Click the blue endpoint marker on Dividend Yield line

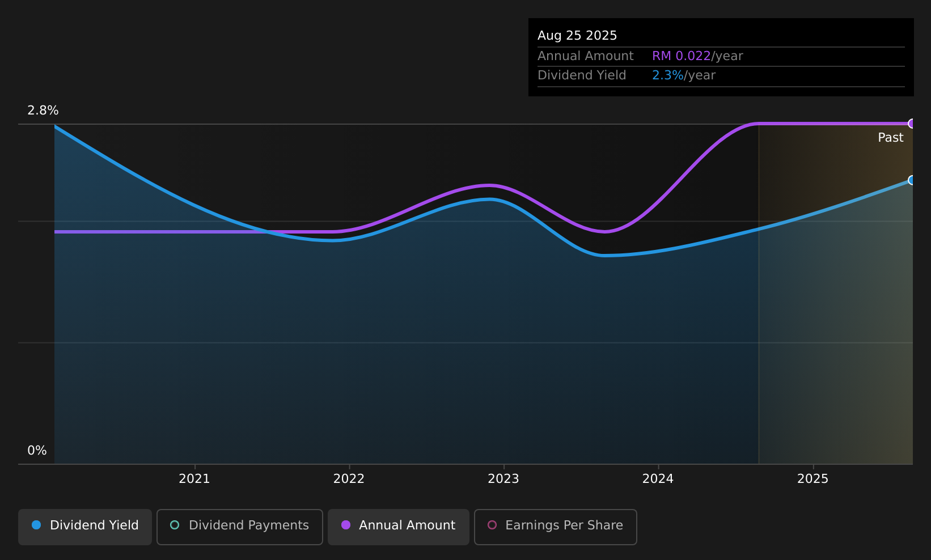pyautogui.click(x=912, y=180)
